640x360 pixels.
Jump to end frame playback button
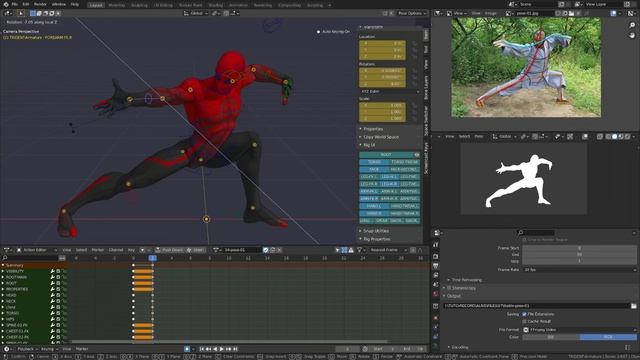coord(235,349)
